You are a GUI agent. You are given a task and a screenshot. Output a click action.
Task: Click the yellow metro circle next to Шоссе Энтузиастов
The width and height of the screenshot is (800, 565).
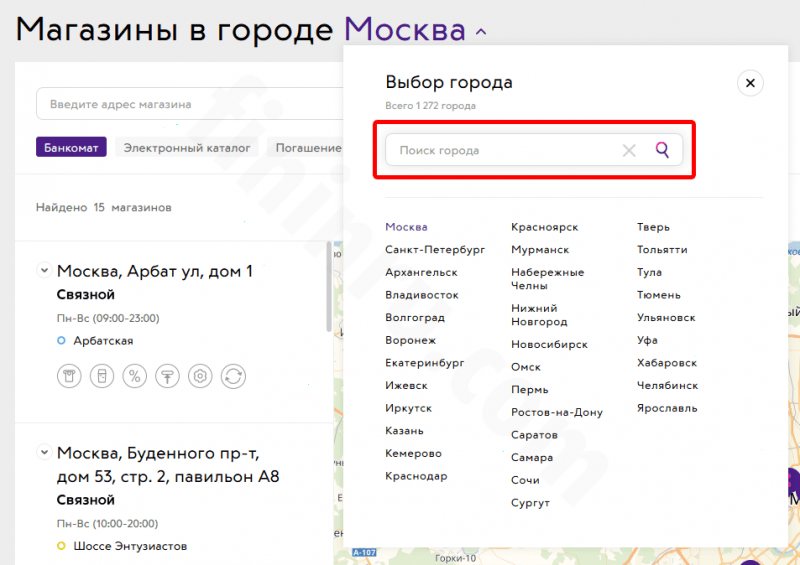pyautogui.click(x=61, y=546)
